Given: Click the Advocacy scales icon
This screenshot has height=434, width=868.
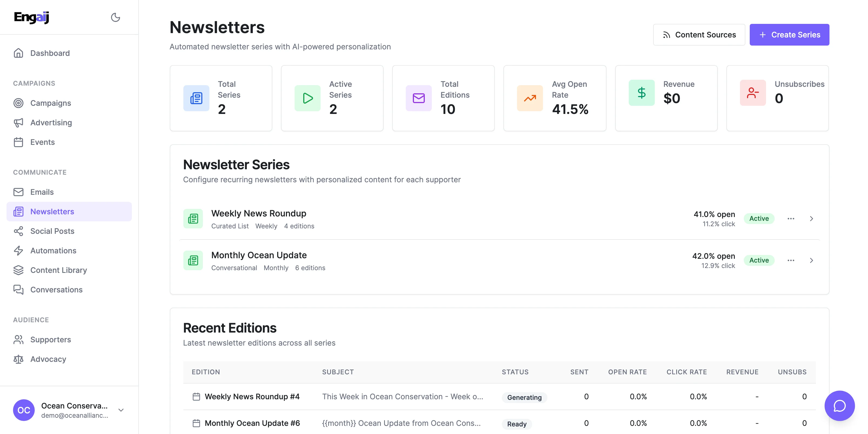Looking at the screenshot, I should (18, 359).
